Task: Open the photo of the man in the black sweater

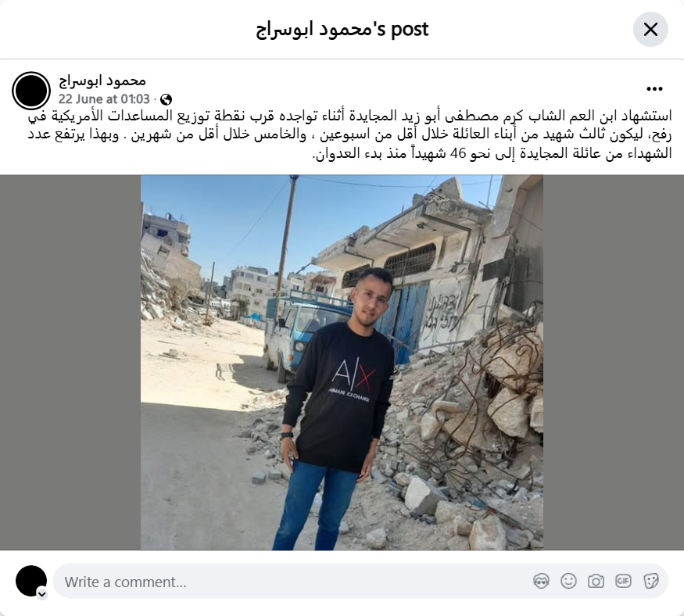Action: point(342,363)
